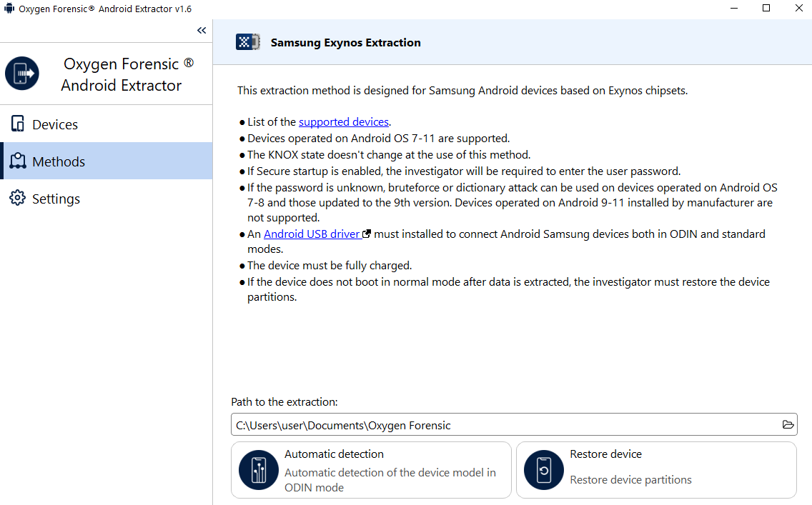Open the Android USB driver link
The width and height of the screenshot is (812, 505).
312,234
